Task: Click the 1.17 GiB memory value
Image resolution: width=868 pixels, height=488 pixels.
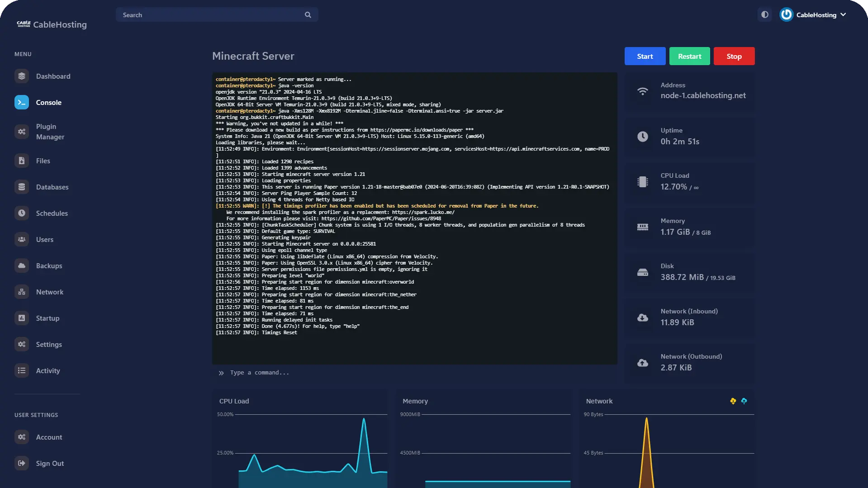Action: [675, 232]
